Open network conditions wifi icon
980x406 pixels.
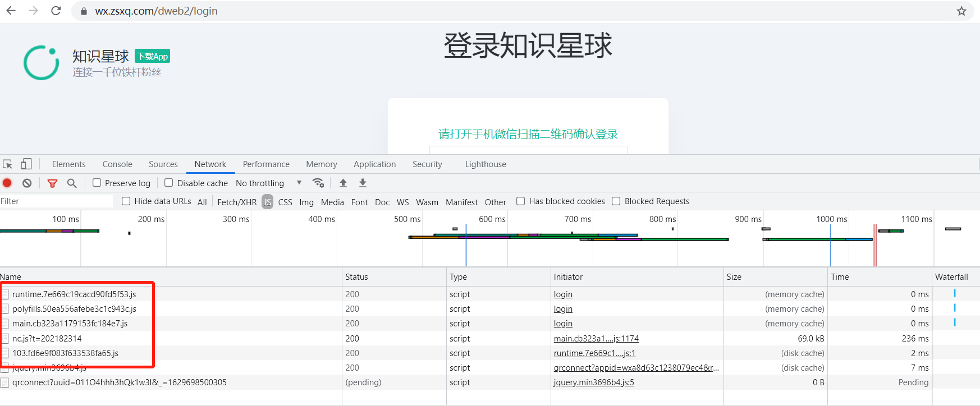tap(318, 183)
